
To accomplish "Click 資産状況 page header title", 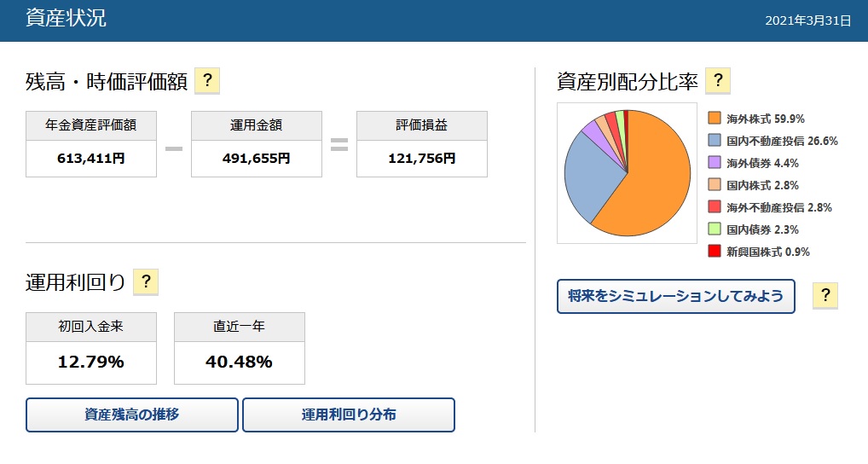I will [x=66, y=18].
